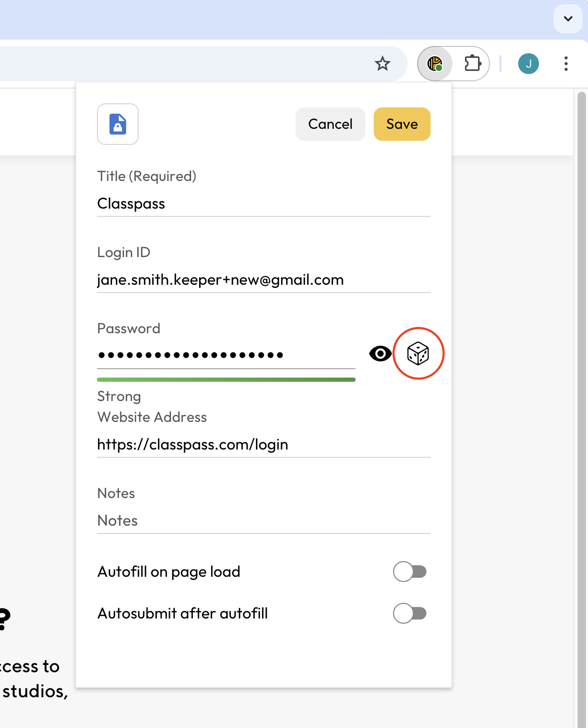Click inside the Notes text field
Image resolution: width=588 pixels, height=728 pixels.
pyautogui.click(x=263, y=520)
